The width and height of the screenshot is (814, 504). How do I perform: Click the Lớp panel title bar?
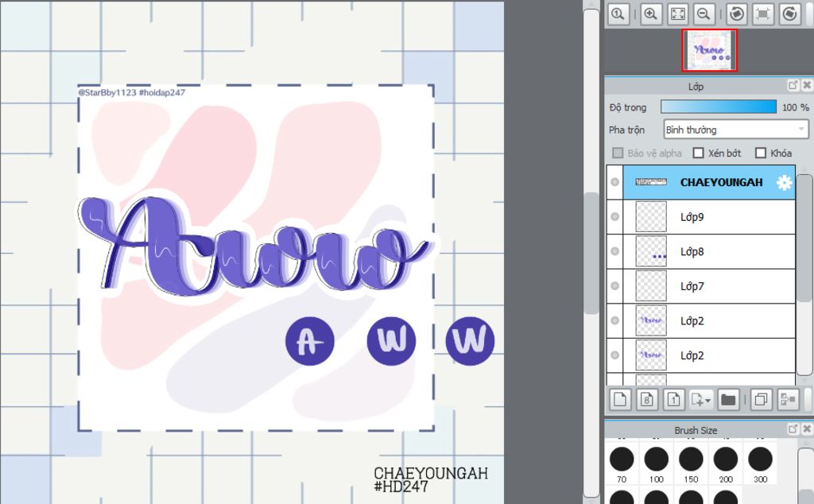coord(696,86)
